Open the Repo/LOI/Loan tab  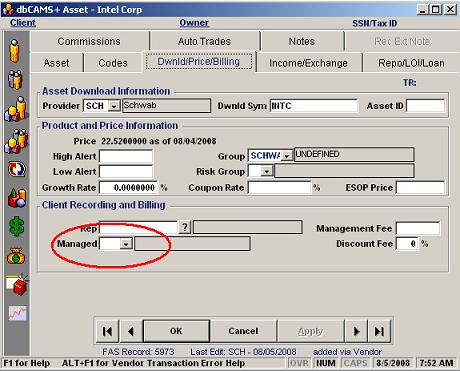[411, 63]
